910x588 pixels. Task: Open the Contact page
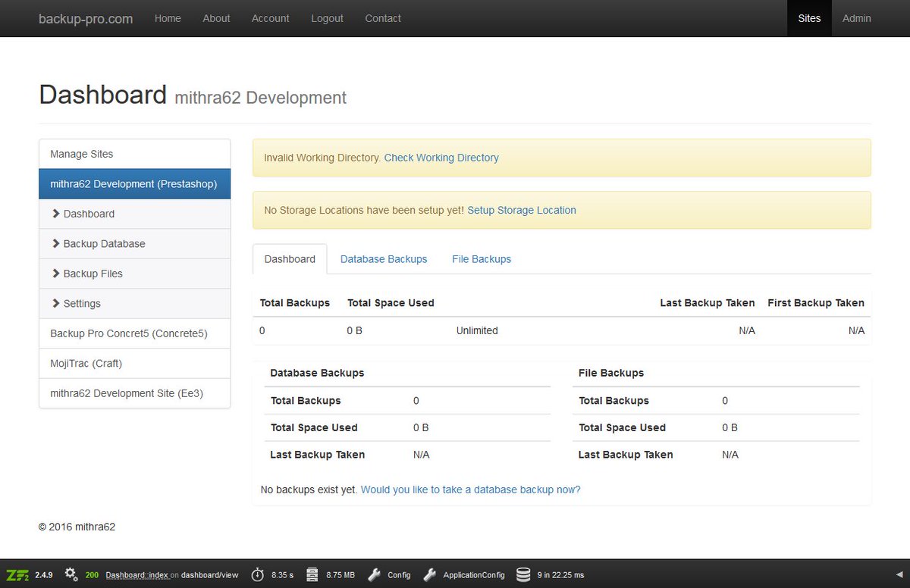click(x=383, y=18)
